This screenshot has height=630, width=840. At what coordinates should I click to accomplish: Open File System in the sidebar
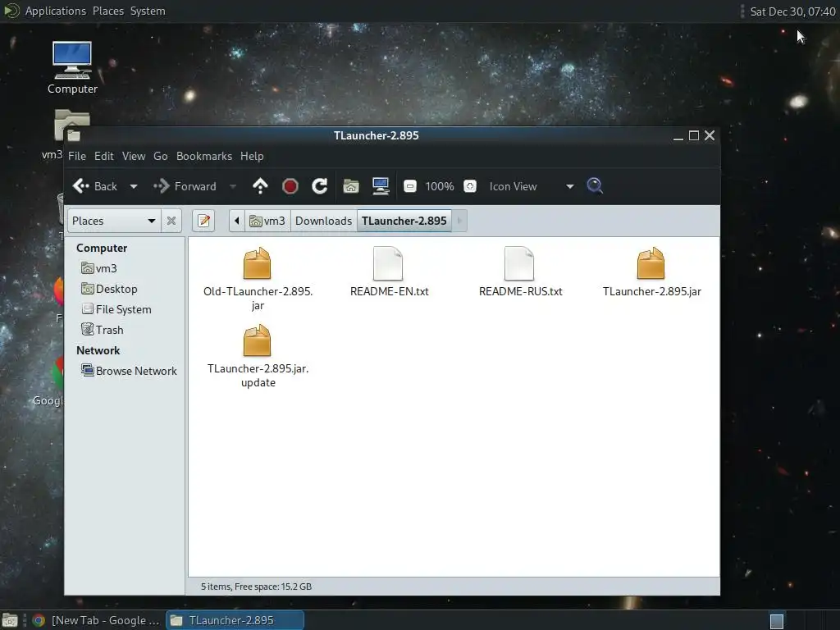[116, 309]
